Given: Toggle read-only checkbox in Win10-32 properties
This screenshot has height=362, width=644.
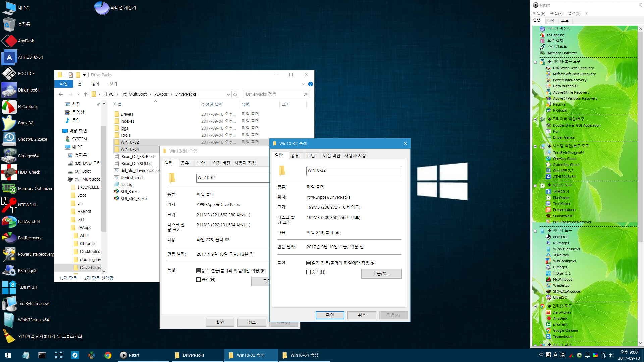Looking at the screenshot, I should 308,263.
